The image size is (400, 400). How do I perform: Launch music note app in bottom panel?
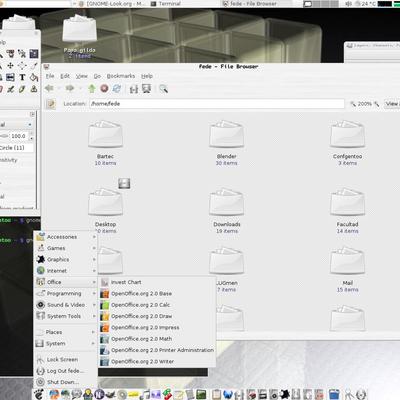(x=145, y=395)
